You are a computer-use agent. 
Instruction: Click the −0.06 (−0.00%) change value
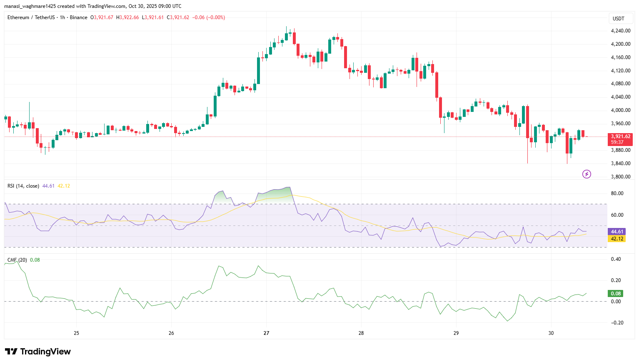coord(209,17)
